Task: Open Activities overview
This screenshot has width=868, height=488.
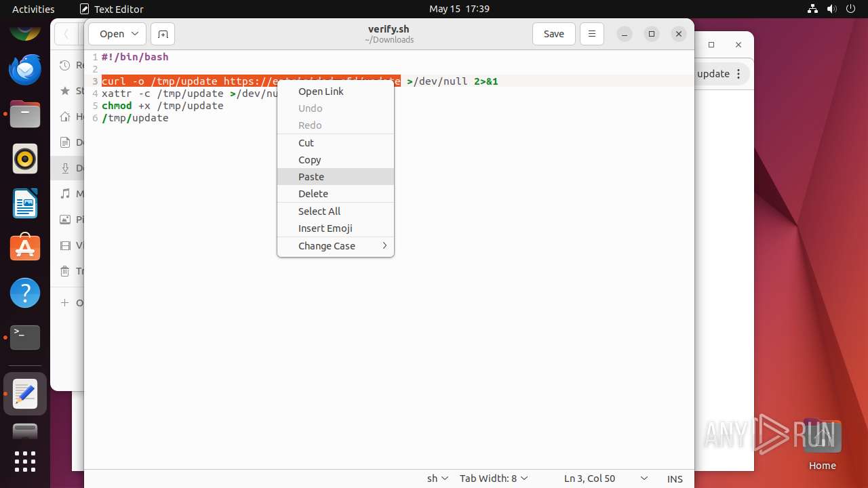Action: pyautogui.click(x=33, y=9)
